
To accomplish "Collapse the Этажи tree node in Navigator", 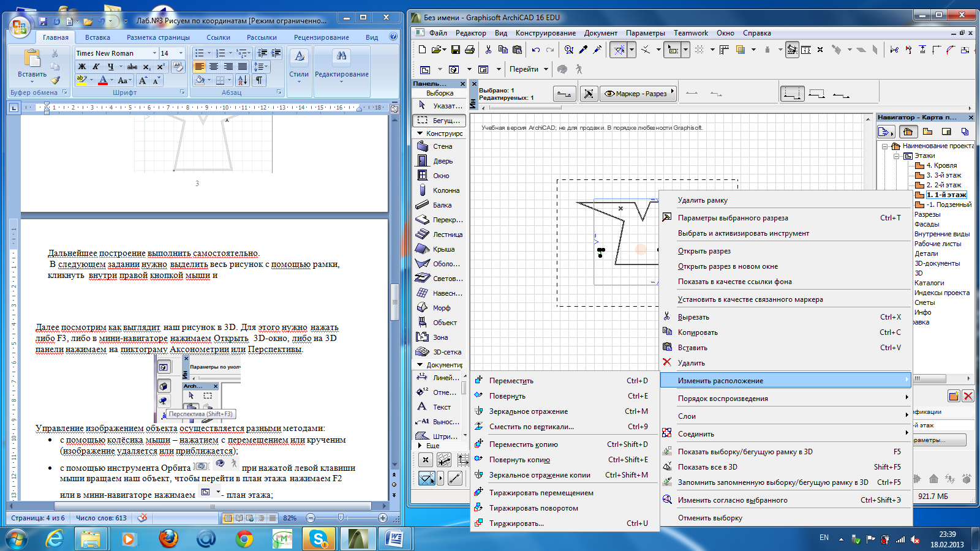I will click(896, 156).
